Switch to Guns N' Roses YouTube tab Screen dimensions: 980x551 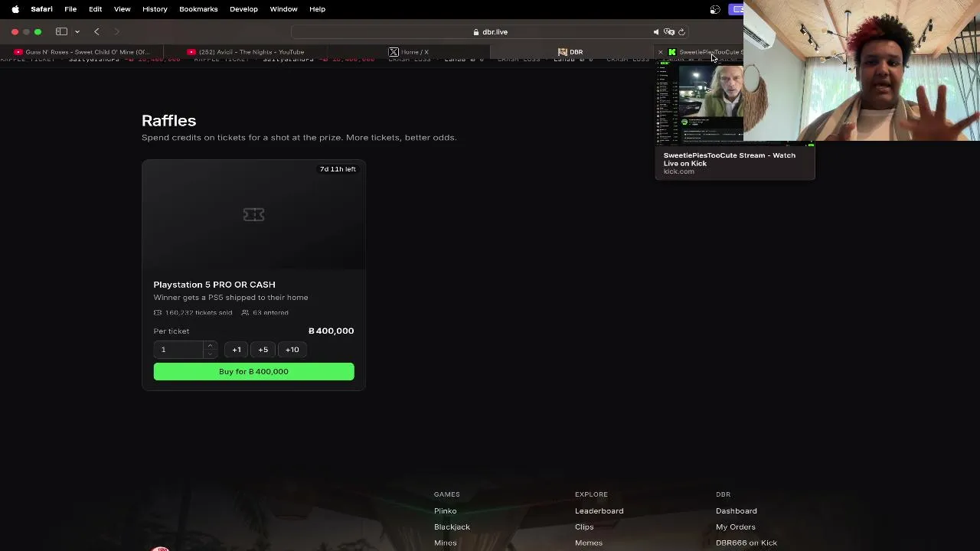tap(83, 52)
